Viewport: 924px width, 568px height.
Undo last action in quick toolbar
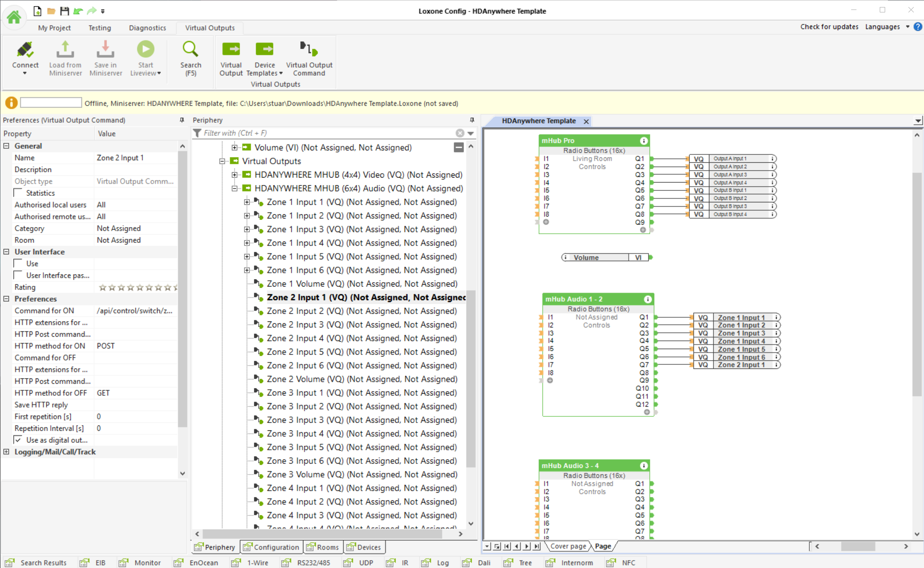click(78, 11)
